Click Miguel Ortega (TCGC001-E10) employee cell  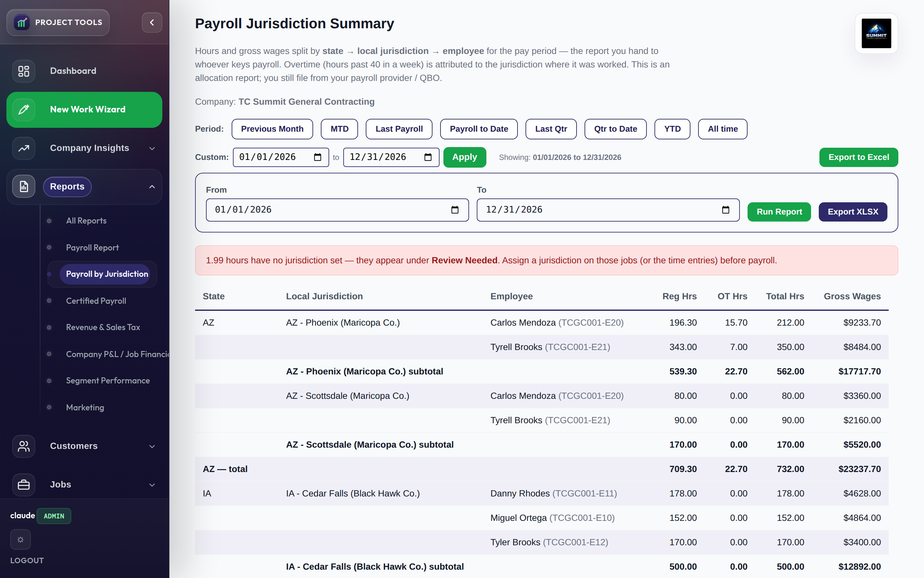[x=552, y=518]
